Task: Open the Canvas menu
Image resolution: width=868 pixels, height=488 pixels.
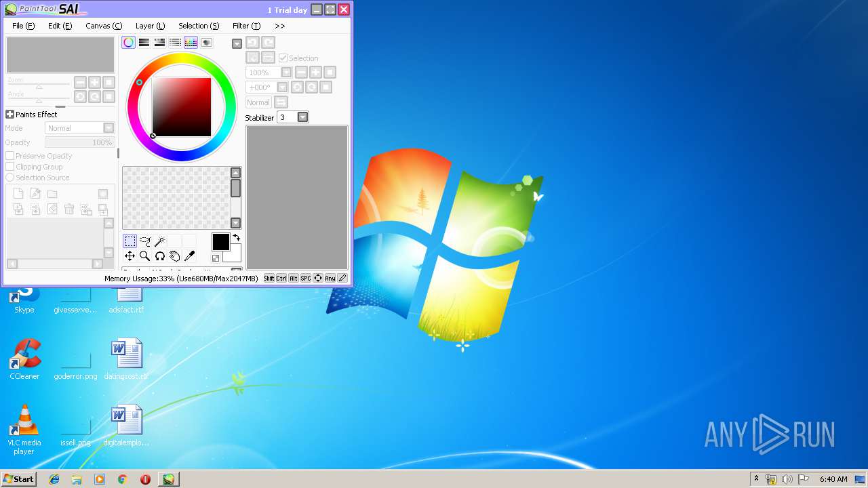Action: click(104, 26)
